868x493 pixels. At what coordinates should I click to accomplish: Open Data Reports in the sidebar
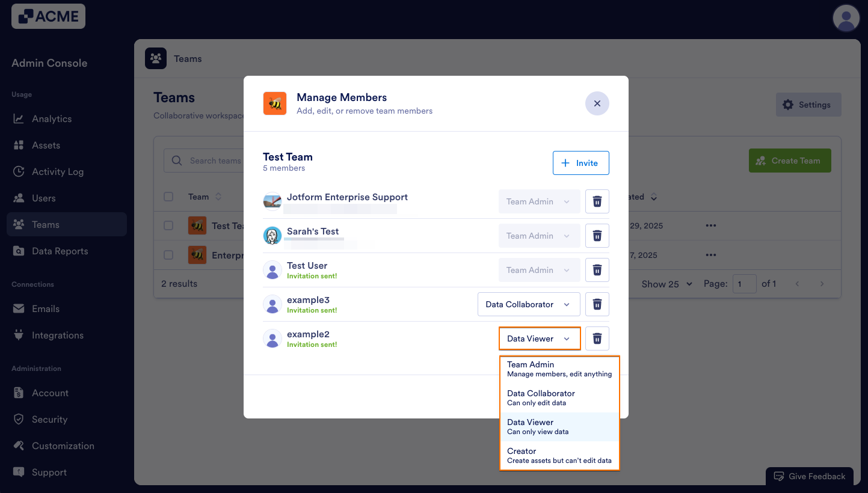pyautogui.click(x=60, y=251)
